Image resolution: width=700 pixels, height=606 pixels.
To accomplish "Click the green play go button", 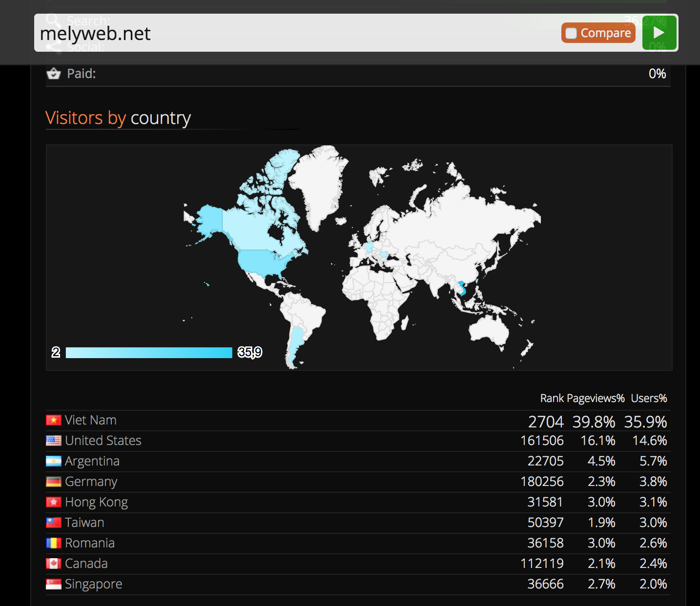I will coord(659,33).
